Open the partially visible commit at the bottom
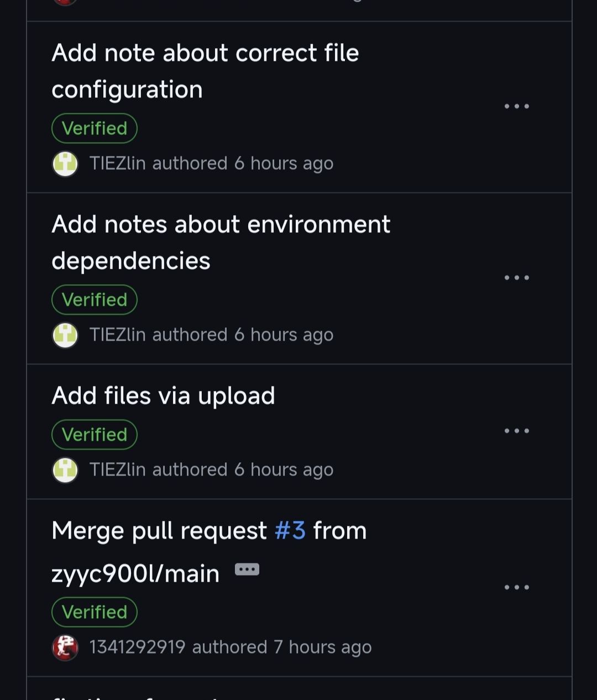Image resolution: width=597 pixels, height=700 pixels. click(138, 697)
